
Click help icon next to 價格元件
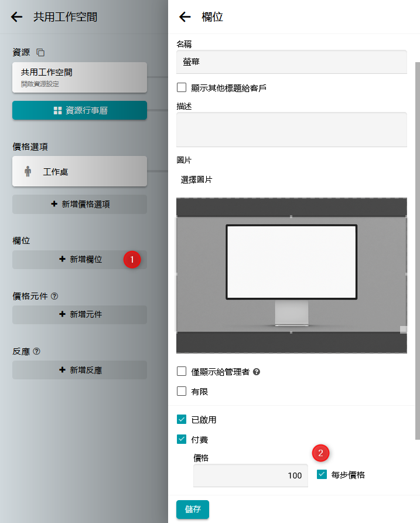coord(54,296)
